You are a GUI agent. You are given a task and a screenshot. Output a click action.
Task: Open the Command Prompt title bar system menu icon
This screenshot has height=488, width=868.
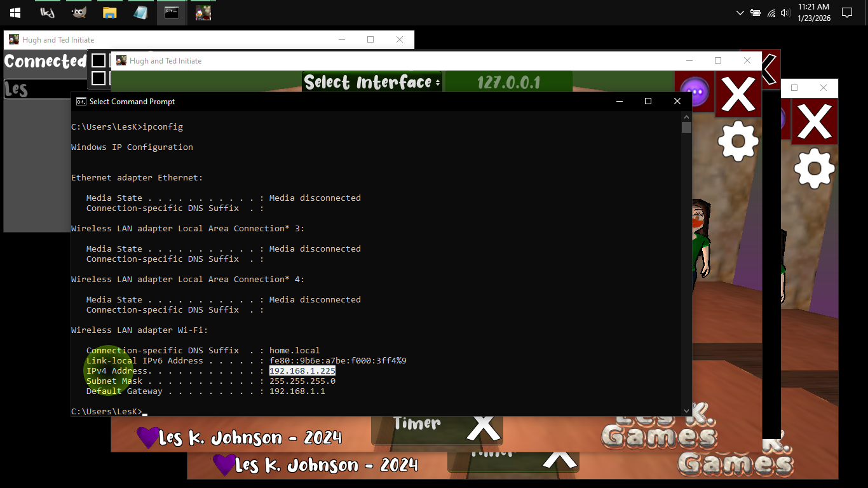point(81,102)
